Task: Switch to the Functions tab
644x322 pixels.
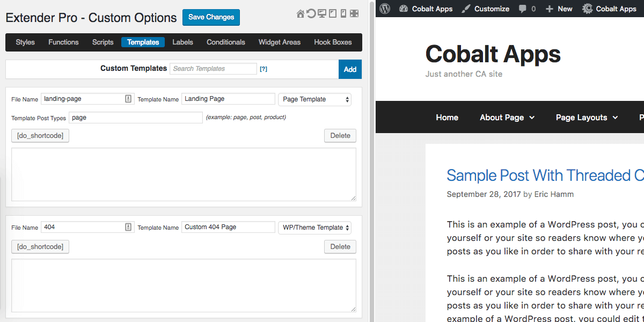Action: point(63,42)
